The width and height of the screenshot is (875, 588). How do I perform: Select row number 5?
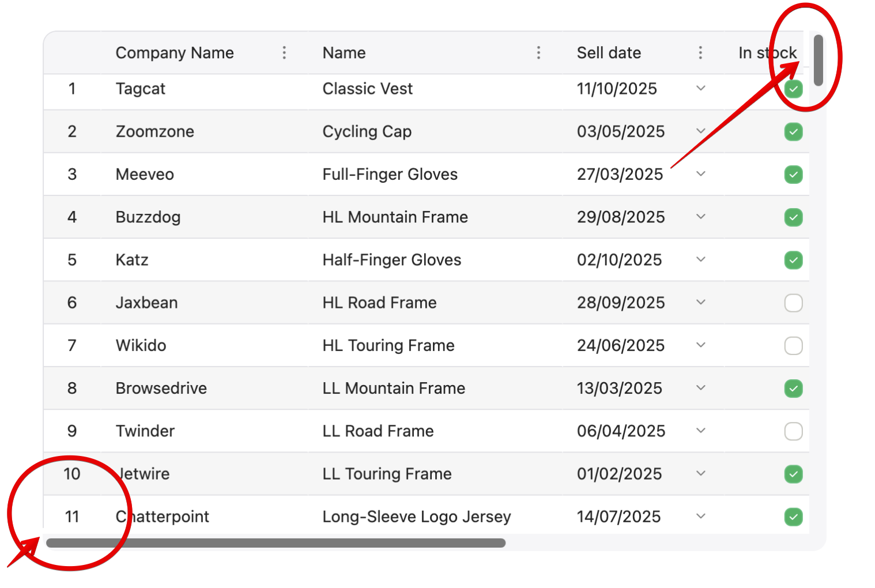coord(72,260)
